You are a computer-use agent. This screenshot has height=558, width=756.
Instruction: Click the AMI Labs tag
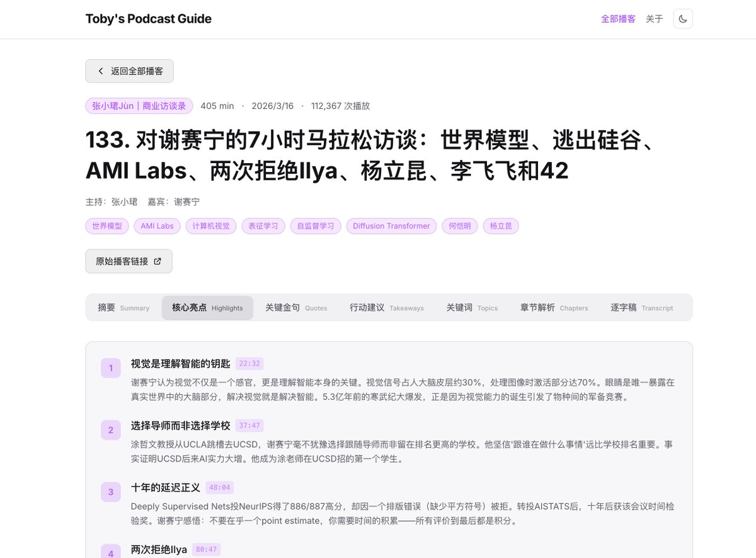pos(157,226)
